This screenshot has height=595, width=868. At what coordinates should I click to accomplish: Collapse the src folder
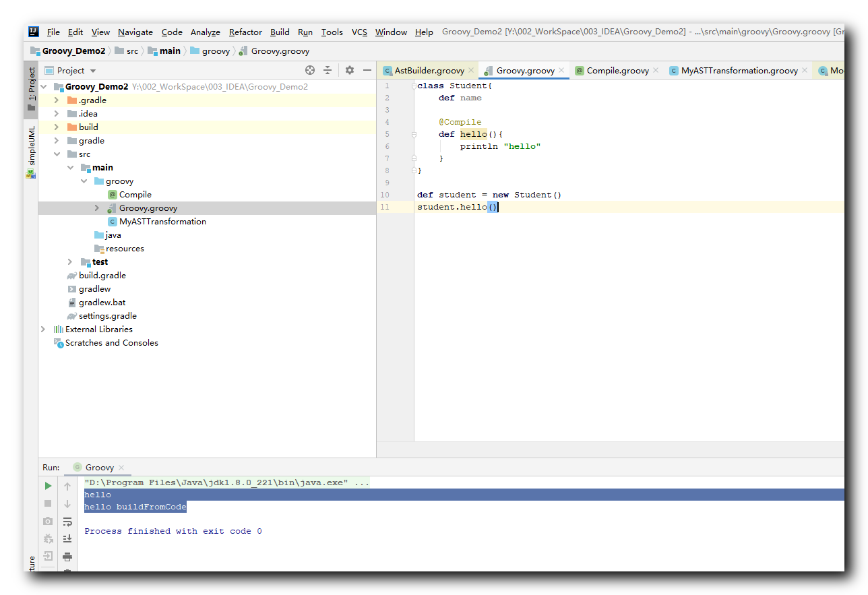pos(57,154)
